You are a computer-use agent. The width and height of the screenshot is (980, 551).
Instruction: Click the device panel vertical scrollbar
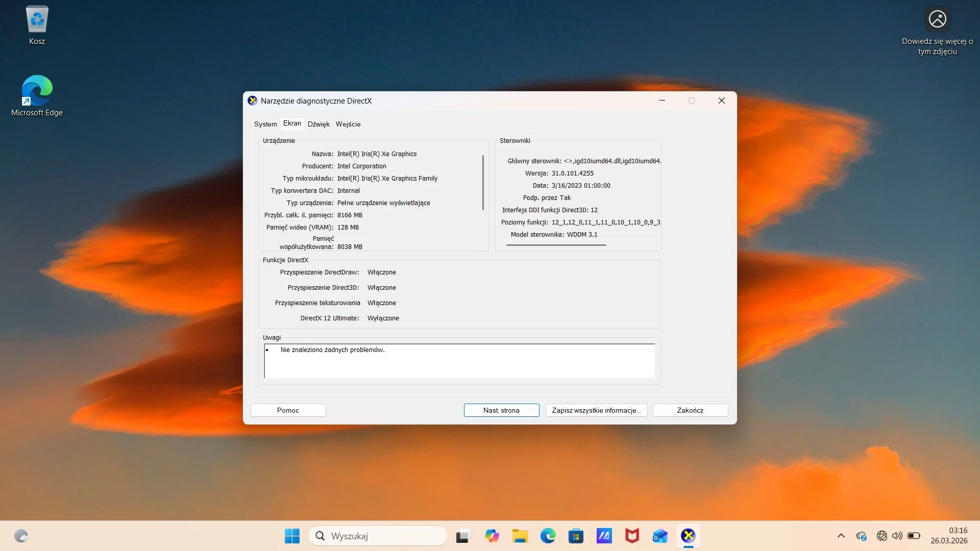point(483,183)
